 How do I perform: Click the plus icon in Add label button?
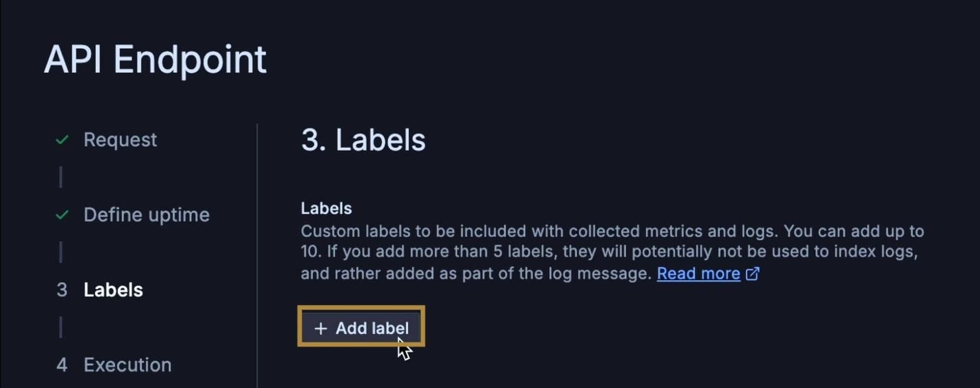(320, 329)
